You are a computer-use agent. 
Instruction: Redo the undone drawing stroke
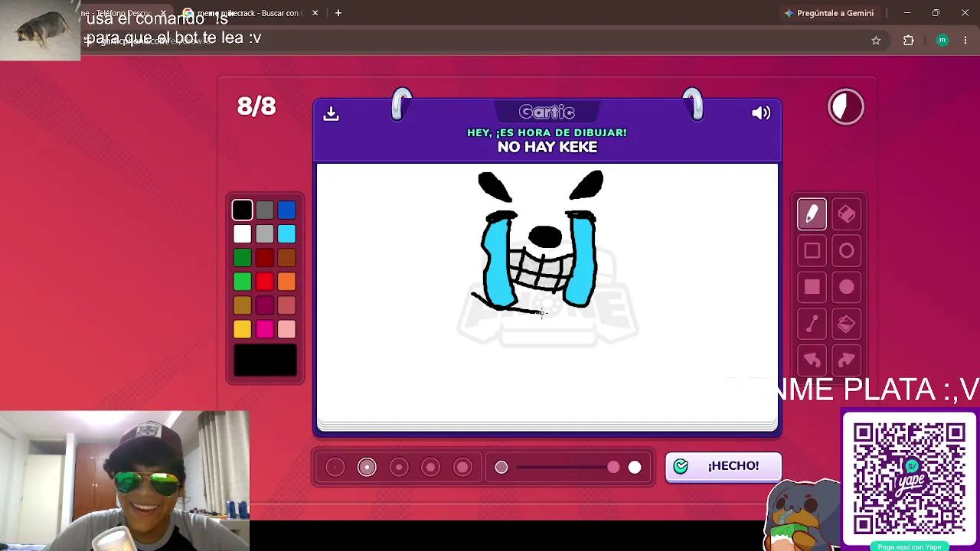846,360
